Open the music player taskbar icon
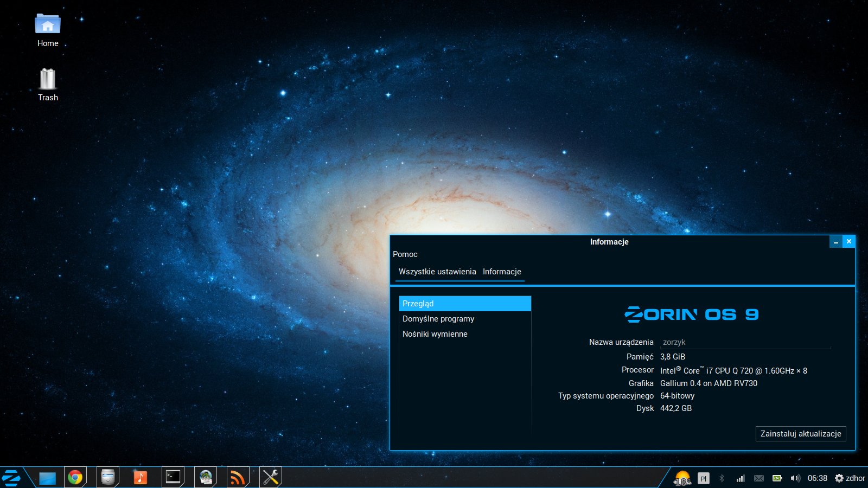The image size is (868, 488). pyautogui.click(x=141, y=477)
